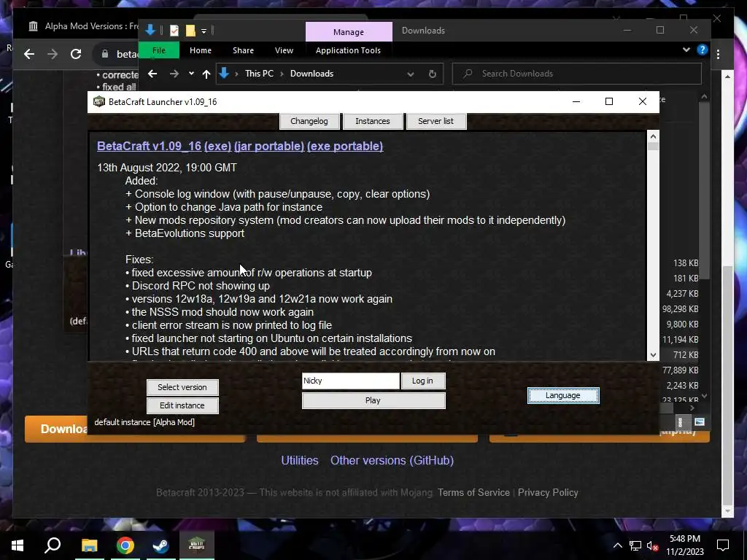The image size is (747, 560).
Task: Open the Utilities link on the webpage
Action: coord(300,461)
